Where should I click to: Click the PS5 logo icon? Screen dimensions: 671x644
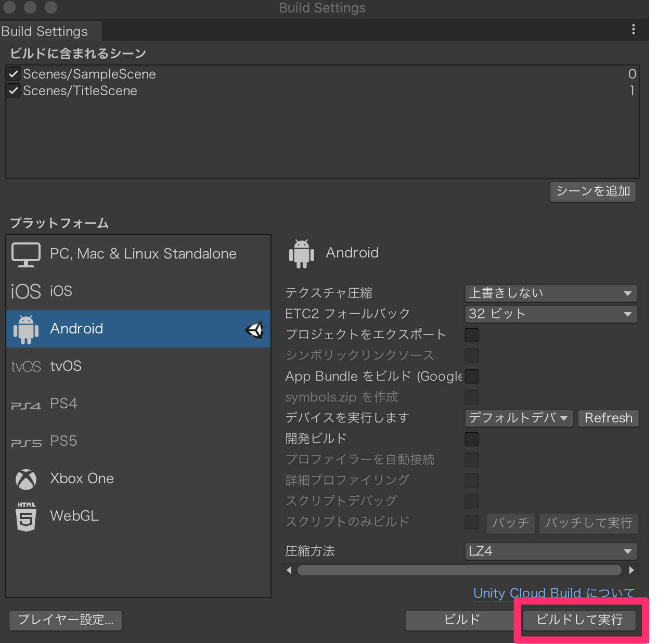tap(25, 443)
